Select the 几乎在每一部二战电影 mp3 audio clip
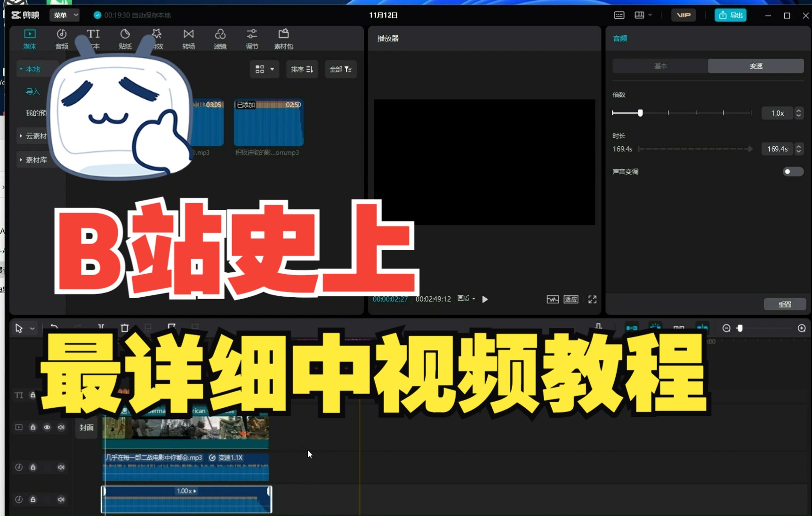The height and width of the screenshot is (516, 812). point(186,467)
